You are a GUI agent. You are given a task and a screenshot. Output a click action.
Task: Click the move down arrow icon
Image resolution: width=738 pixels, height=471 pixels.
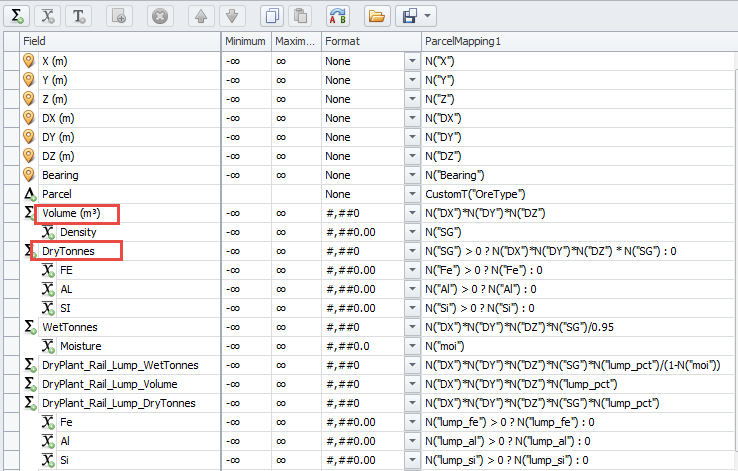coord(230,16)
